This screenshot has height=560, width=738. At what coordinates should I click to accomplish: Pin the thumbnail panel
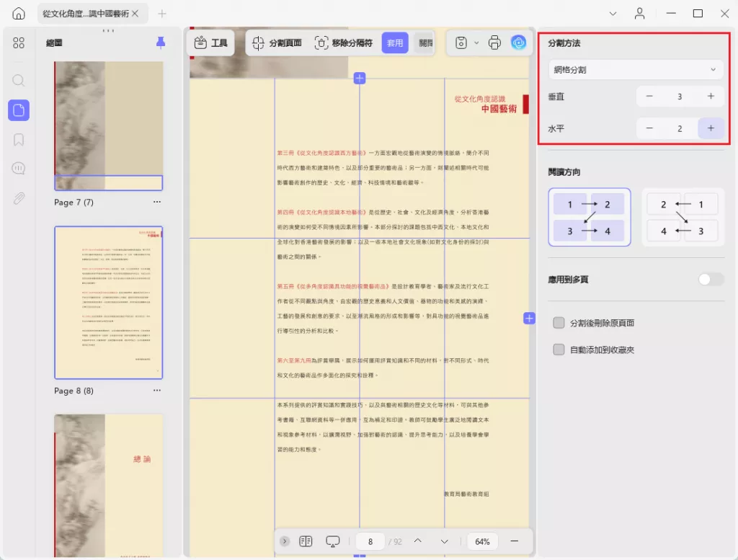(x=161, y=43)
